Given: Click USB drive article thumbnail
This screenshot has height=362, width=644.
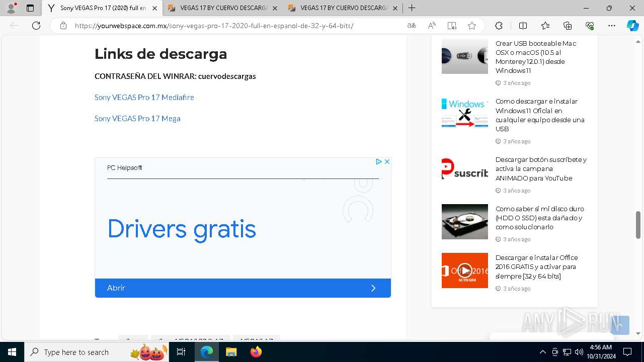Looking at the screenshot, I should pos(465,56).
